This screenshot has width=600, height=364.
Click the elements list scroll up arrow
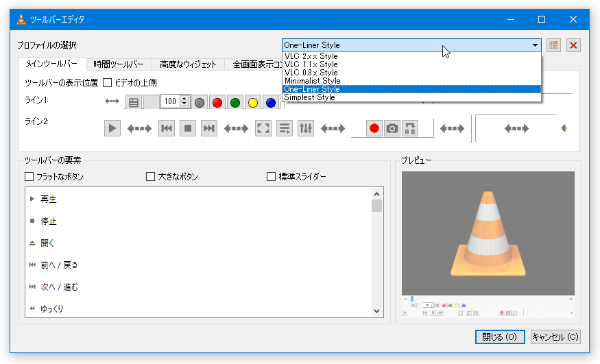tap(377, 194)
